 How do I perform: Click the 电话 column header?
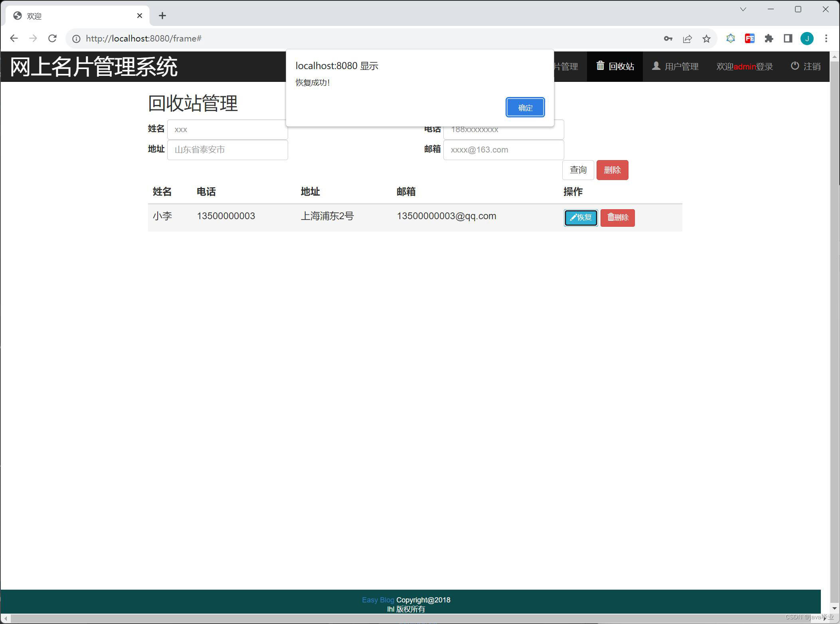click(x=206, y=192)
